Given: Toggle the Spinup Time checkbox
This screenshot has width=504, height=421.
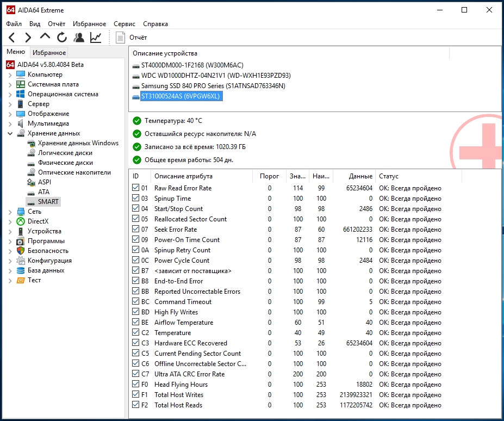Looking at the screenshot, I should [x=135, y=198].
